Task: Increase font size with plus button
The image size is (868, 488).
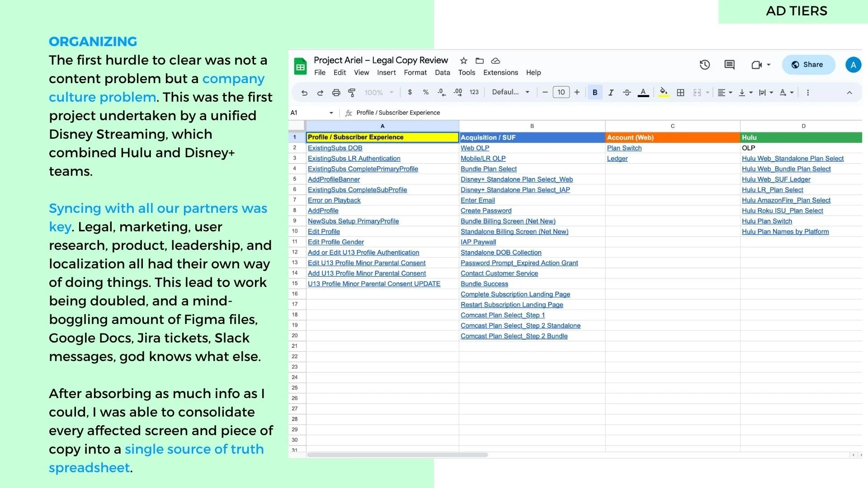Action: pos(577,92)
